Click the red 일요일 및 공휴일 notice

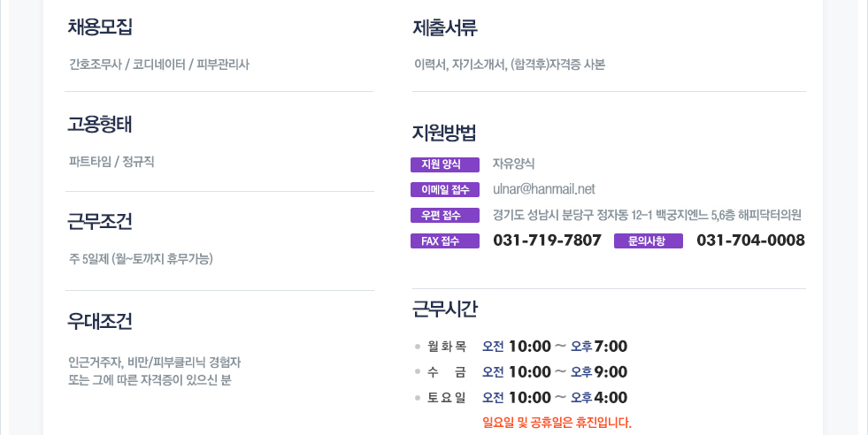click(557, 423)
